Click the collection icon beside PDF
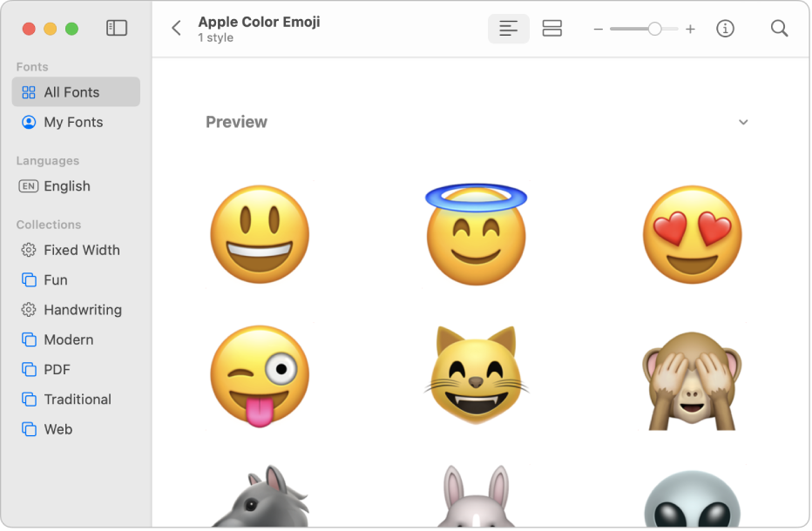The image size is (812, 531). click(x=29, y=370)
